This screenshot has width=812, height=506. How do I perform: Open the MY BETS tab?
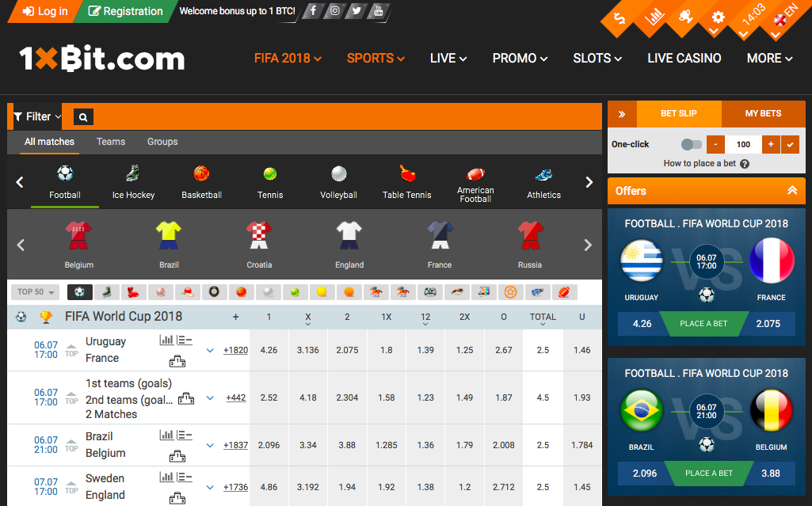(764, 114)
